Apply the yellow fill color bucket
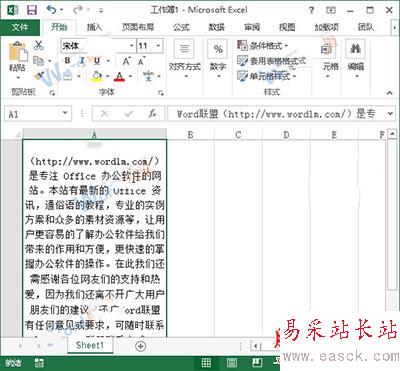This screenshot has height=371, width=400. 97,76
